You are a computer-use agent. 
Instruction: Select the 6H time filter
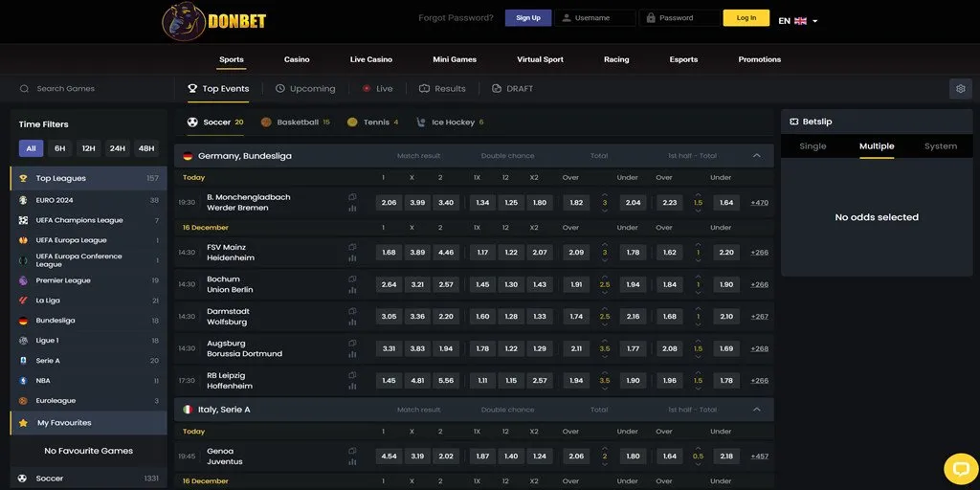tap(59, 148)
